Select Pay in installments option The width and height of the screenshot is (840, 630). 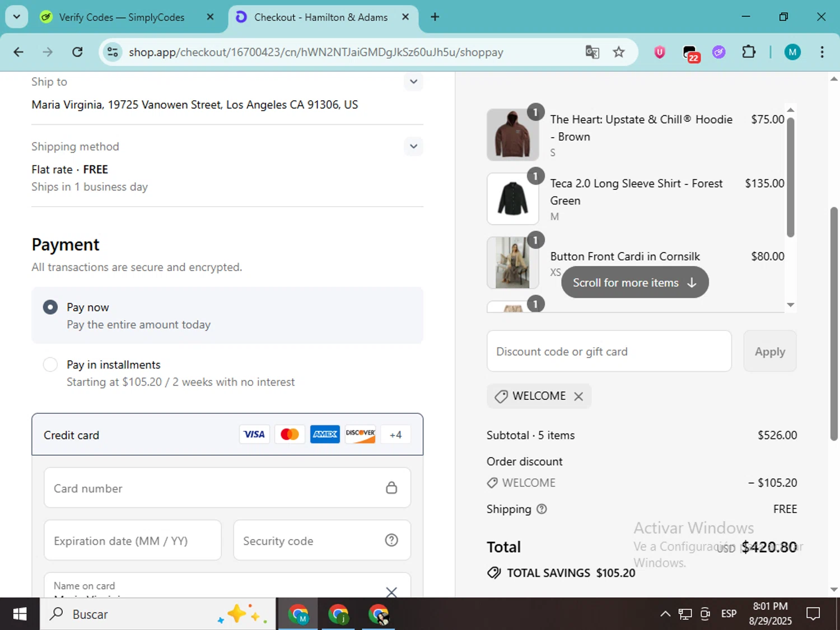[x=50, y=365]
